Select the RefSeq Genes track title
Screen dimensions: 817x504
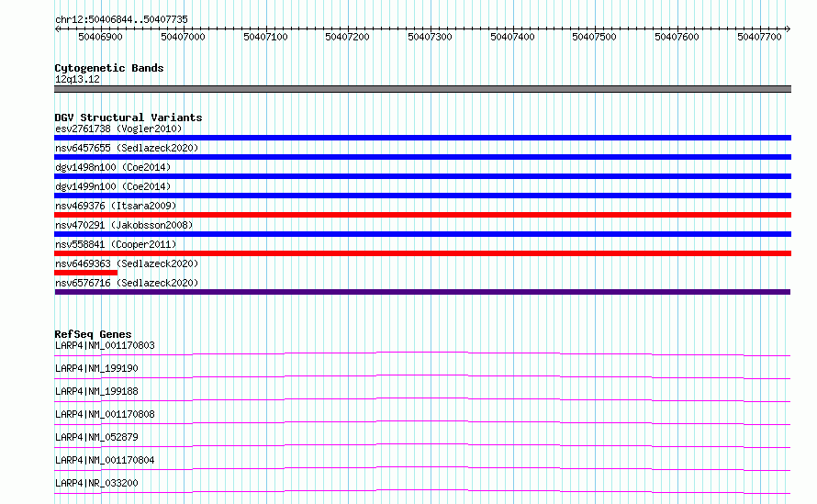94,334
